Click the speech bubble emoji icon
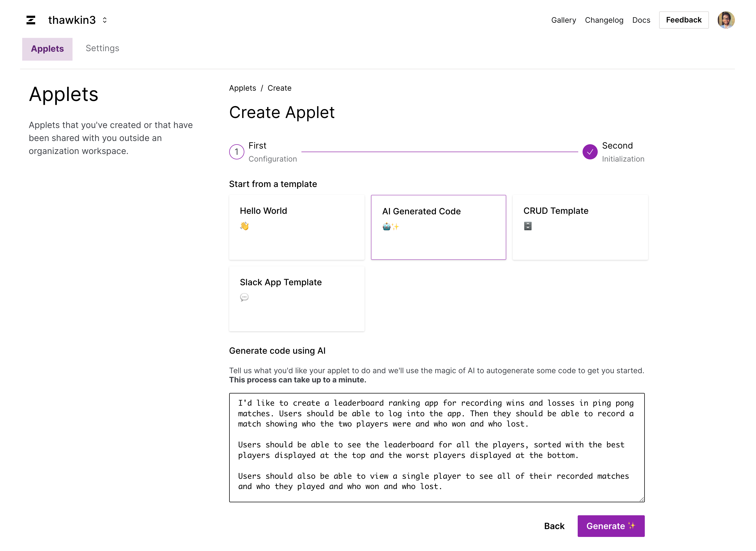The width and height of the screenshot is (756, 551). pyautogui.click(x=244, y=297)
